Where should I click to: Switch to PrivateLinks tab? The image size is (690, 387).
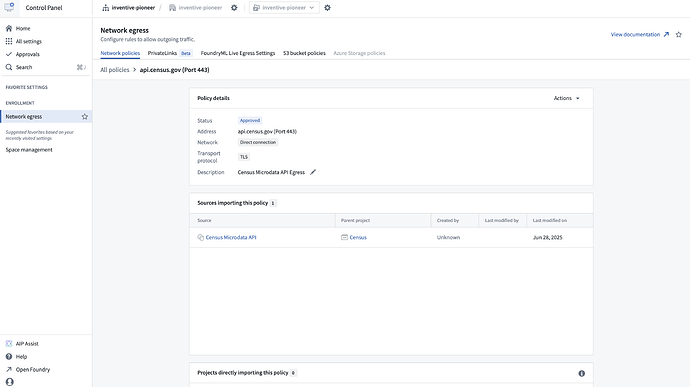tap(162, 53)
